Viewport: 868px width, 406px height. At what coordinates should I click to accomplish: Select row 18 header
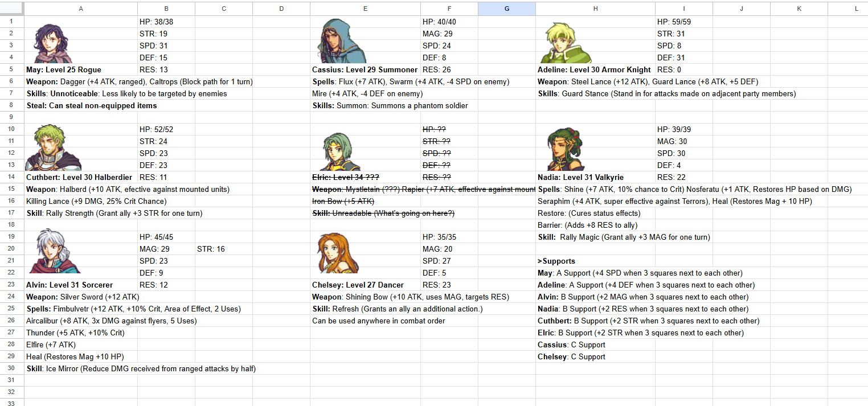[12, 225]
